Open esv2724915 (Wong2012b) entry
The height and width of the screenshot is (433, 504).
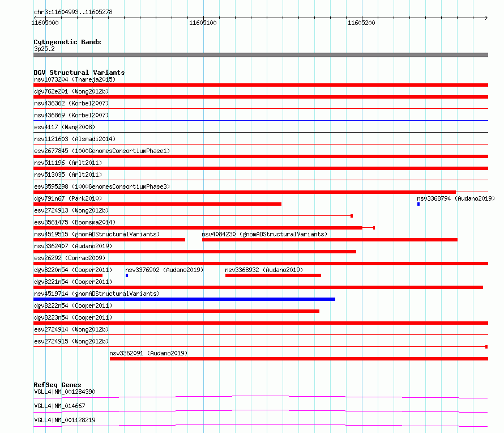tap(71, 341)
